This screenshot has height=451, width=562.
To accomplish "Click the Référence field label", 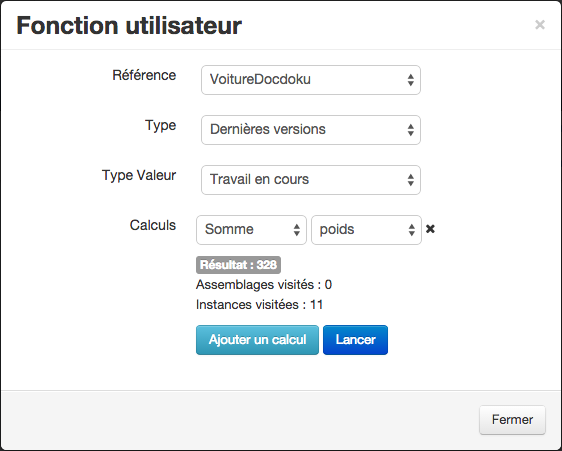I will pyautogui.click(x=144, y=75).
